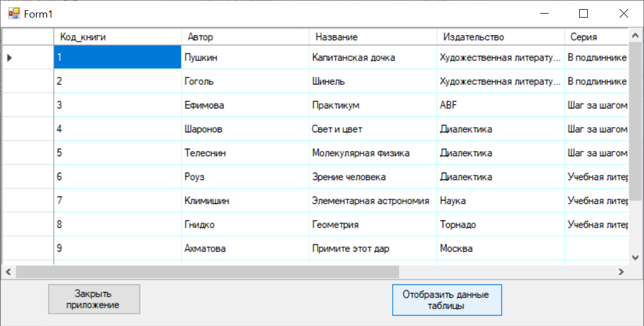This screenshot has height=326, width=644.
Task: Select the 'Элементарная астрономия' cell
Action: click(x=373, y=200)
